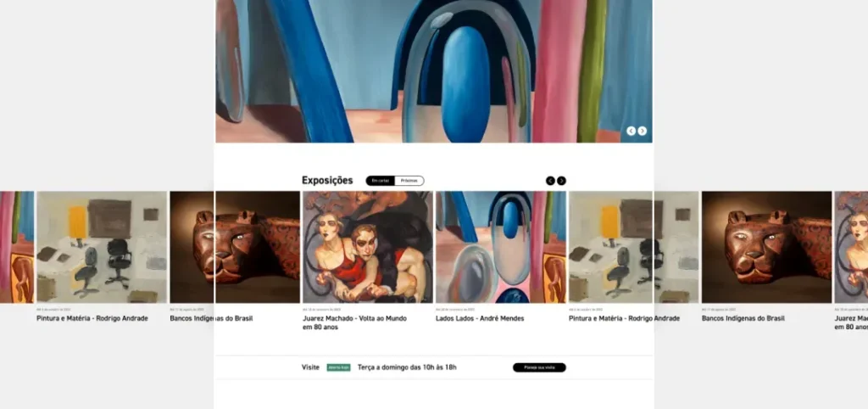Click the 'Exposições' section heading
The image size is (868, 409).
[327, 180]
